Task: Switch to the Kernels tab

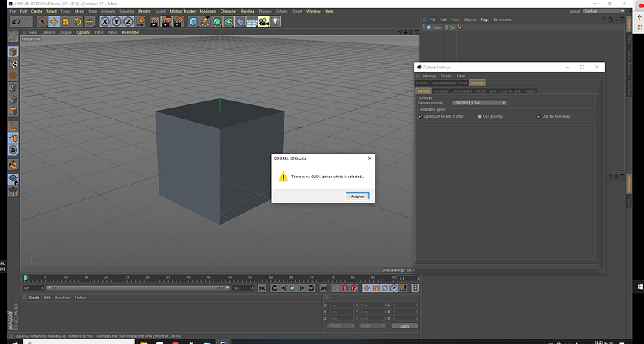Action: point(422,83)
